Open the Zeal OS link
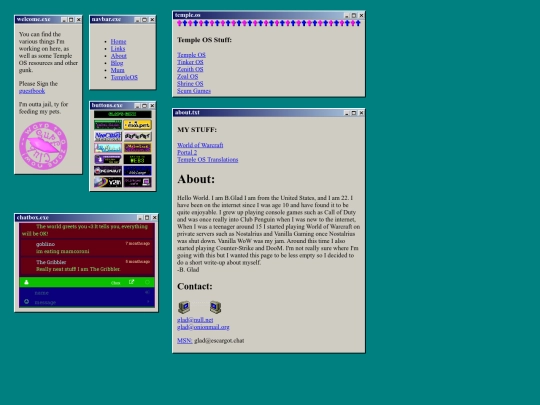This screenshot has width=540, height=405. 187,76
